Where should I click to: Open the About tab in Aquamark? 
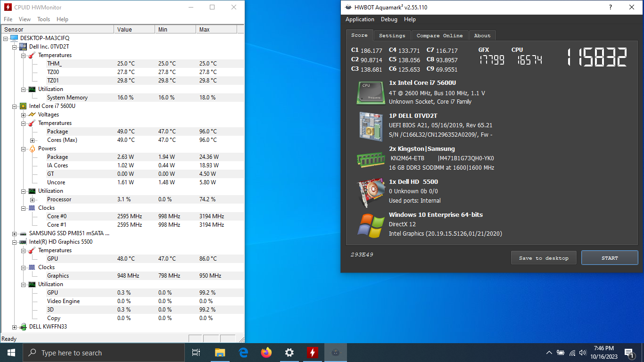click(x=482, y=35)
